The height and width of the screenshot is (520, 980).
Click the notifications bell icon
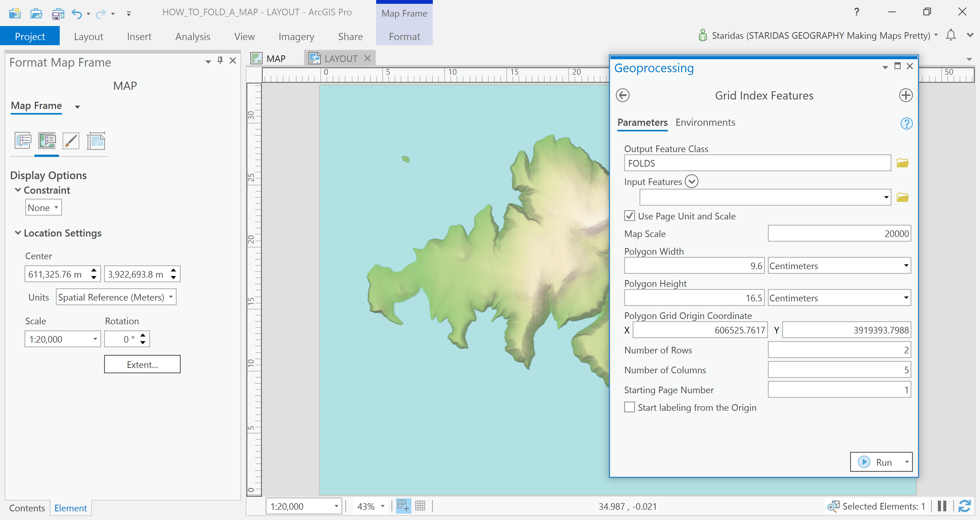pos(950,35)
